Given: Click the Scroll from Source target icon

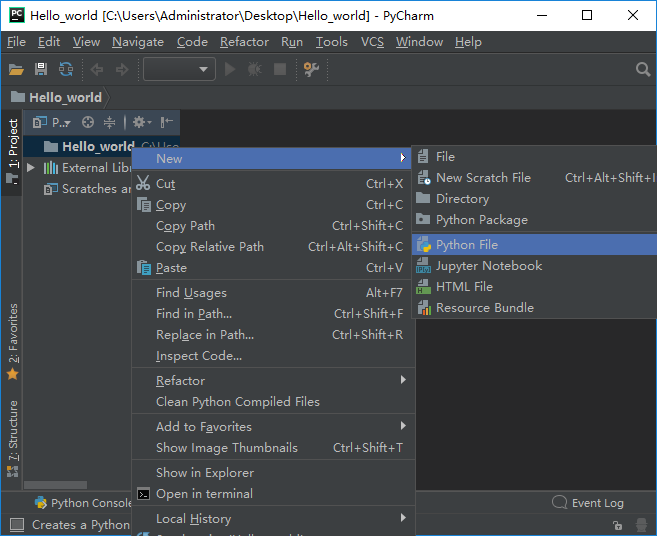Looking at the screenshot, I should [88, 122].
